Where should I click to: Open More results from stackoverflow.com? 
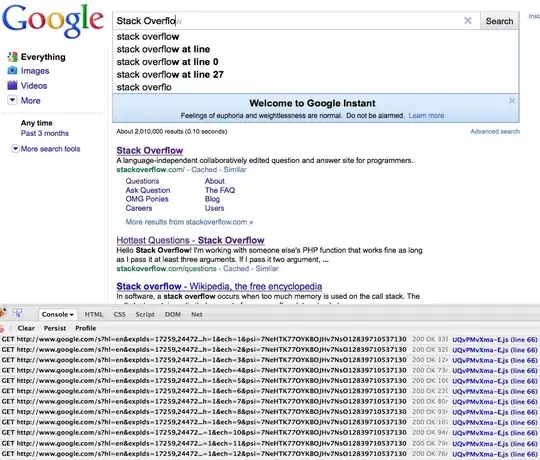[189, 222]
